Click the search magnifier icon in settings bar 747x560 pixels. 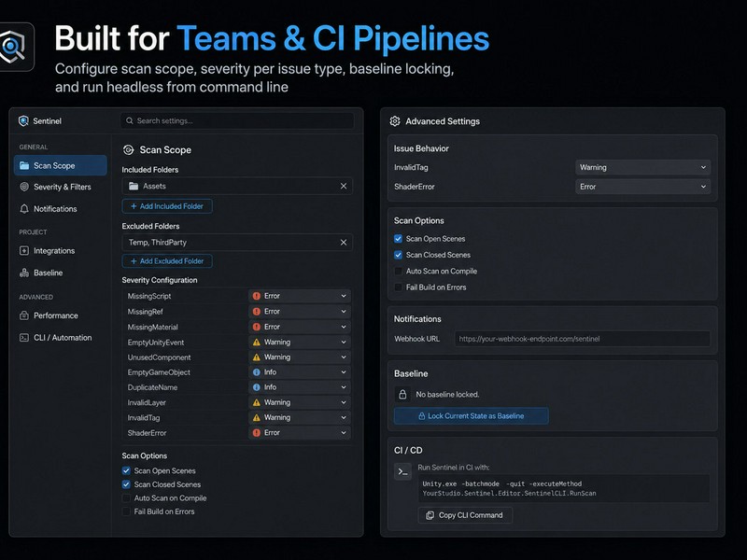pos(129,121)
